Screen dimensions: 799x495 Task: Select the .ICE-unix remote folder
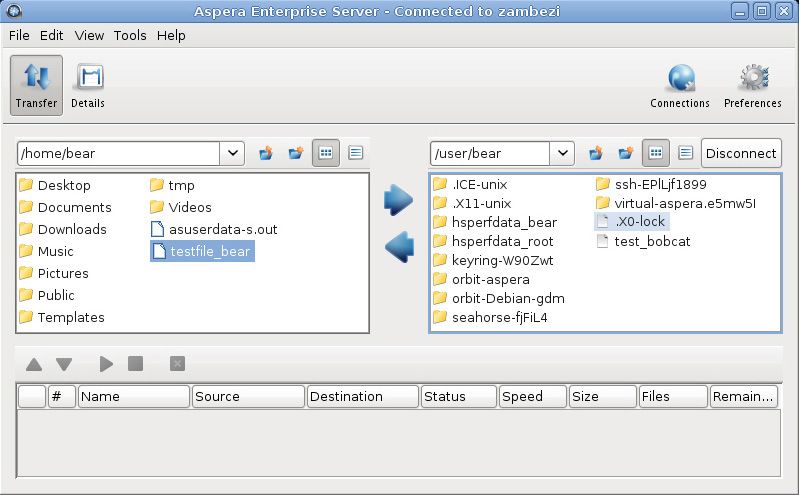point(470,184)
